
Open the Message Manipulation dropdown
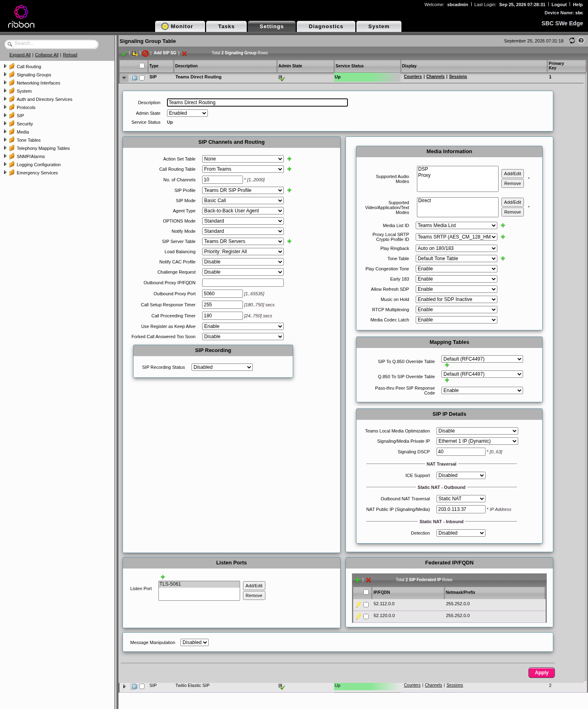pos(194,642)
